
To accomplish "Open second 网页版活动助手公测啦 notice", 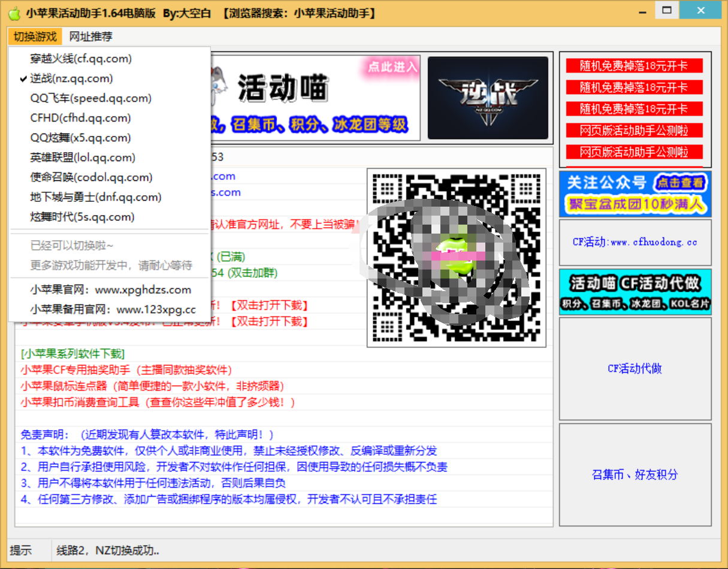I will tap(634, 152).
